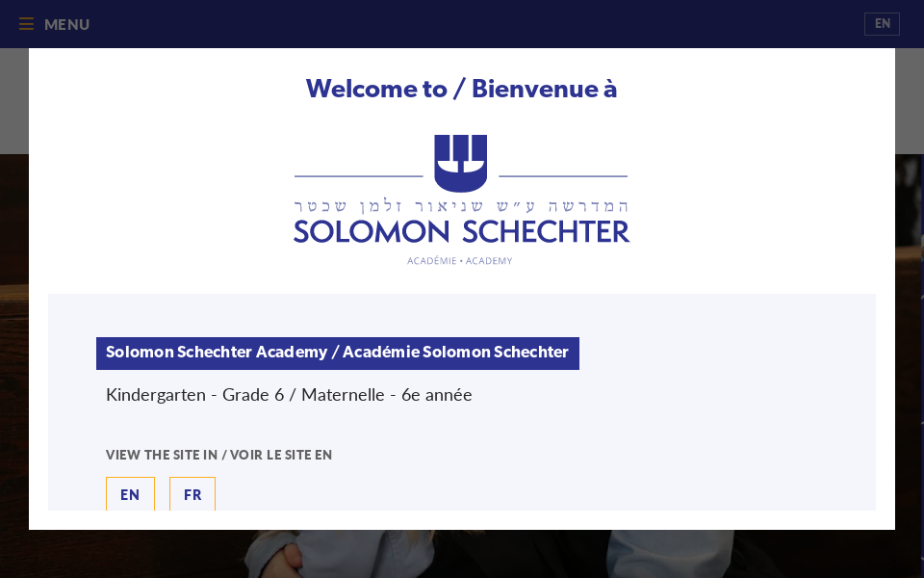Select EN to view site in English
Image resolution: width=924 pixels, height=578 pixels.
pyautogui.click(x=130, y=494)
